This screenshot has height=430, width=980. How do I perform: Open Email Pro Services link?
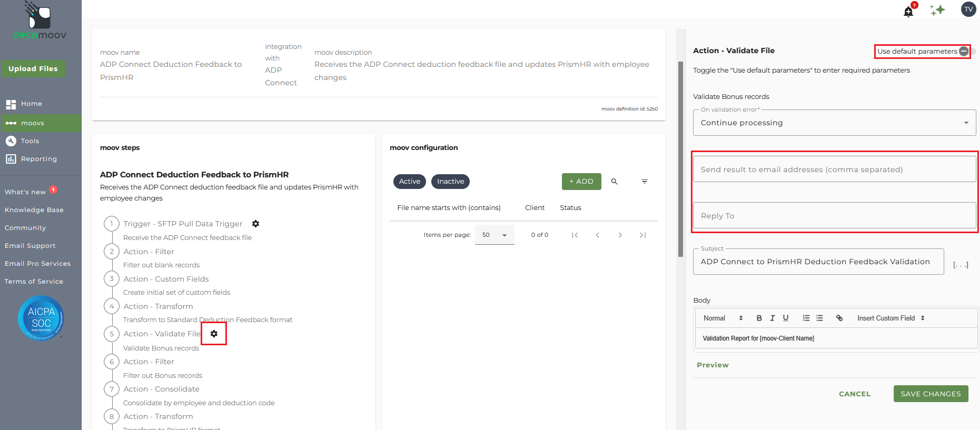click(x=38, y=264)
